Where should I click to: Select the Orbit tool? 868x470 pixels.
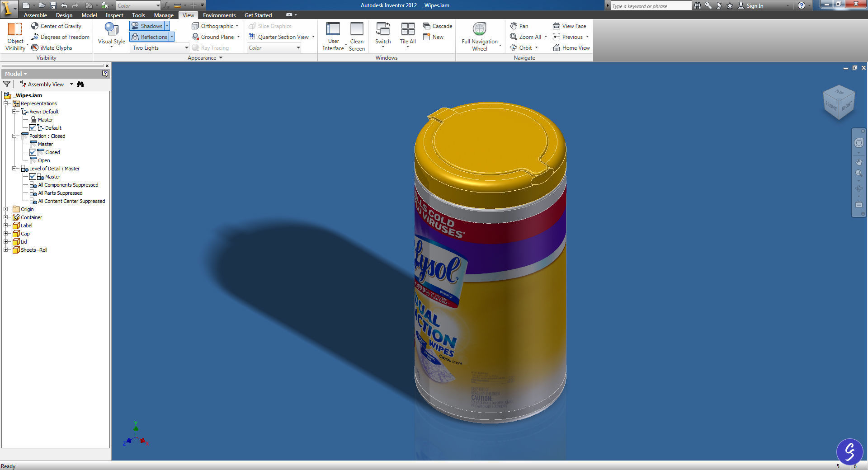[x=521, y=47]
